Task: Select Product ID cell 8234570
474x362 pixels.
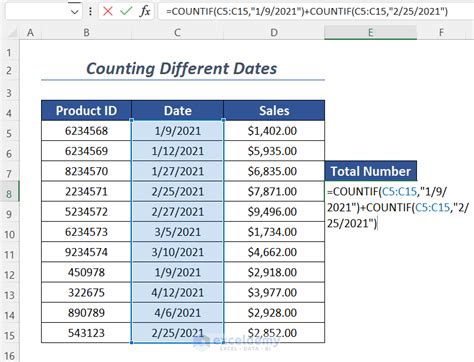Action: pyautogui.click(x=86, y=171)
